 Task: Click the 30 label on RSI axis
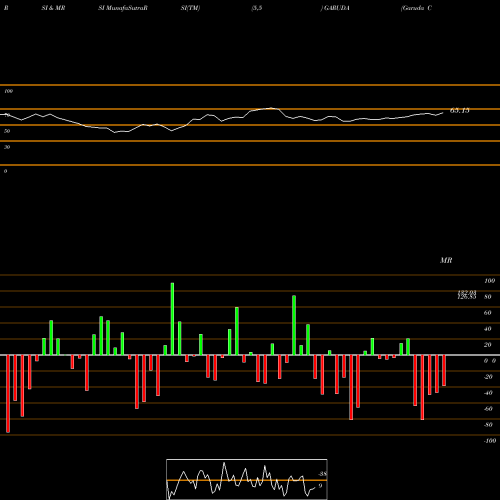pyautogui.click(x=7, y=147)
